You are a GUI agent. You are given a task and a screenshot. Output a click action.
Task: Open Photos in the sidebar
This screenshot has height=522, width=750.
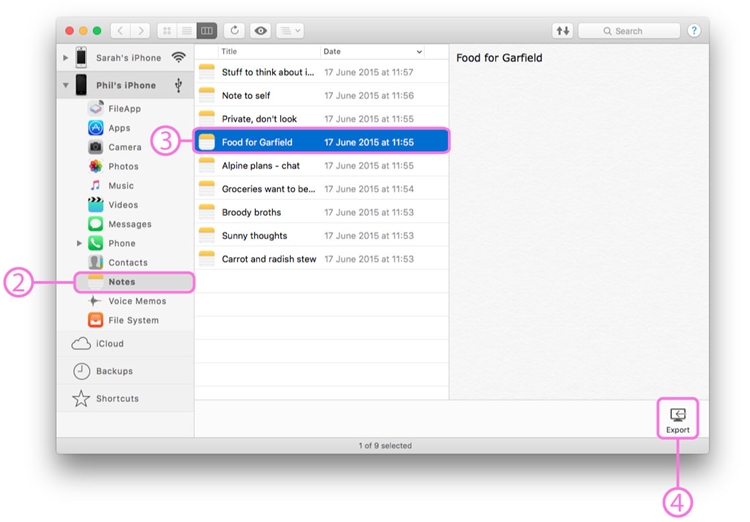tap(123, 166)
